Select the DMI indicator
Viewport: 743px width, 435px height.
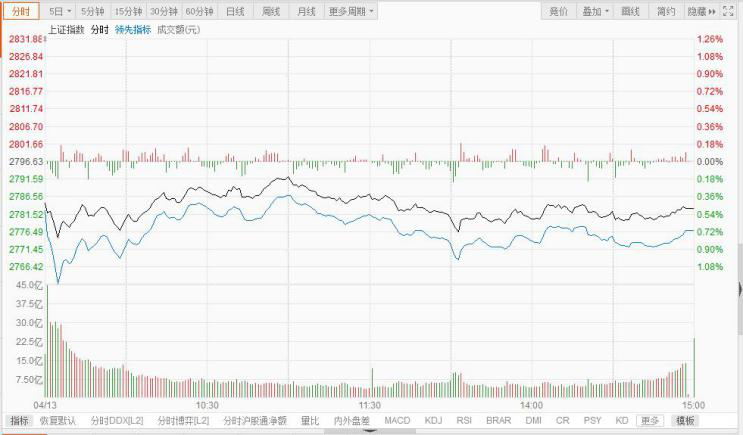point(533,421)
